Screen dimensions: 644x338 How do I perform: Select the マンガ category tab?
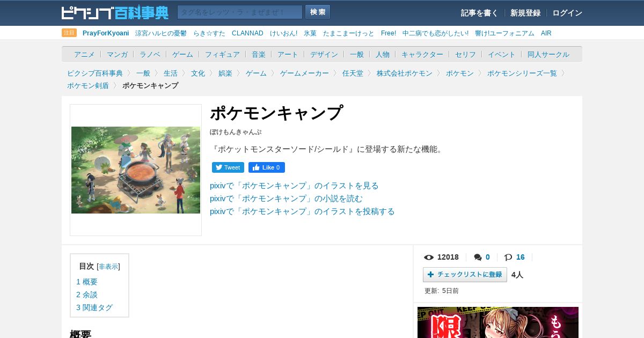pos(117,54)
